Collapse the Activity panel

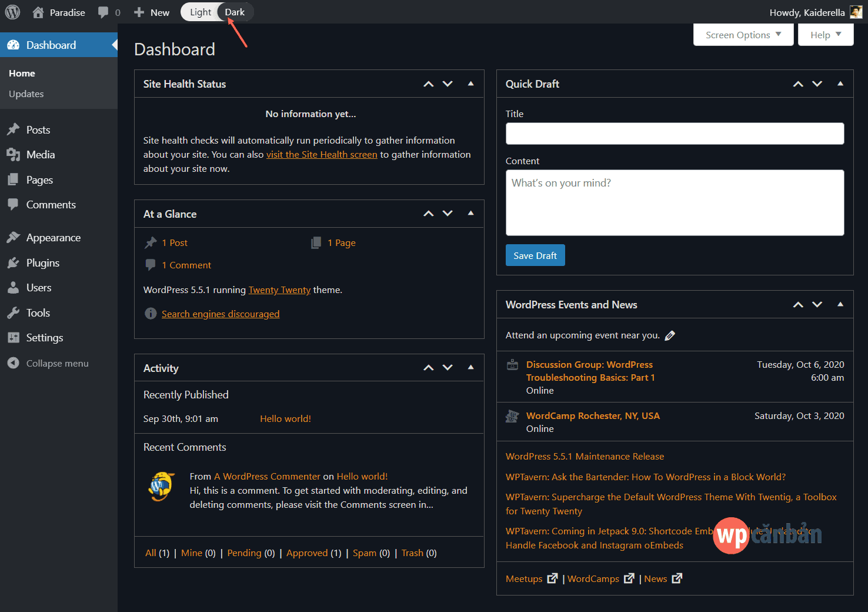tap(470, 367)
